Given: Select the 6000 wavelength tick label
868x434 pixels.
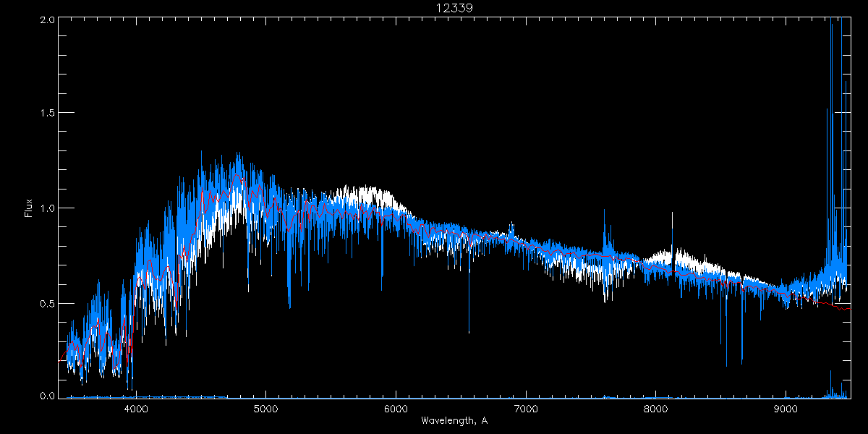Looking at the screenshot, I should [x=396, y=409].
